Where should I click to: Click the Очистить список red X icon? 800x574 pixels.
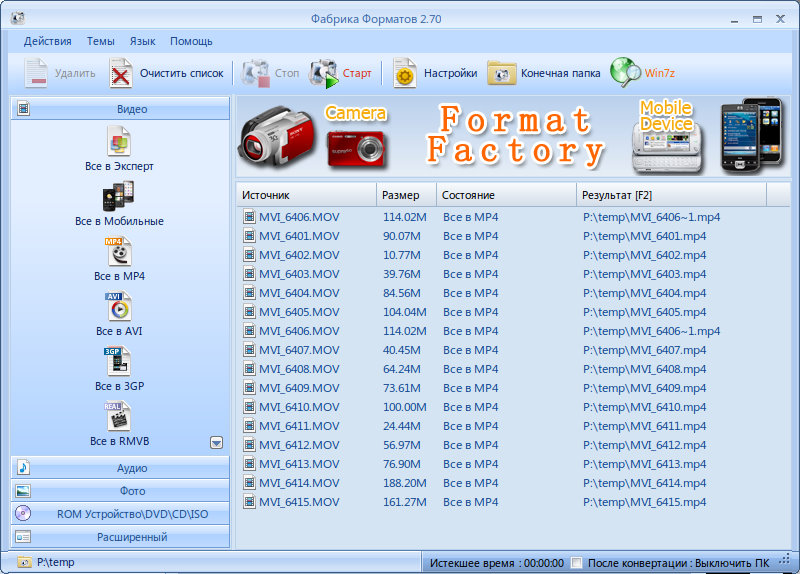click(x=121, y=73)
